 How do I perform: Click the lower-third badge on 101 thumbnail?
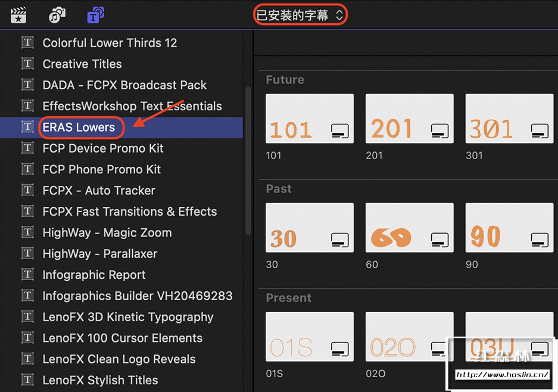coord(340,130)
